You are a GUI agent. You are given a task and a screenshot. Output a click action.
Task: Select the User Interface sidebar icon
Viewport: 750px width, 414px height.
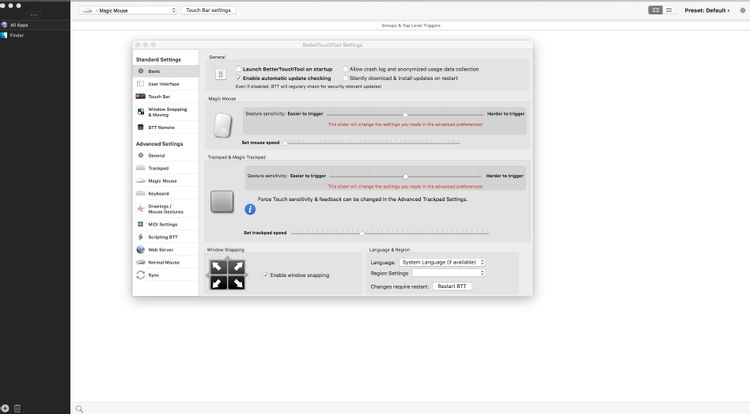pos(141,84)
